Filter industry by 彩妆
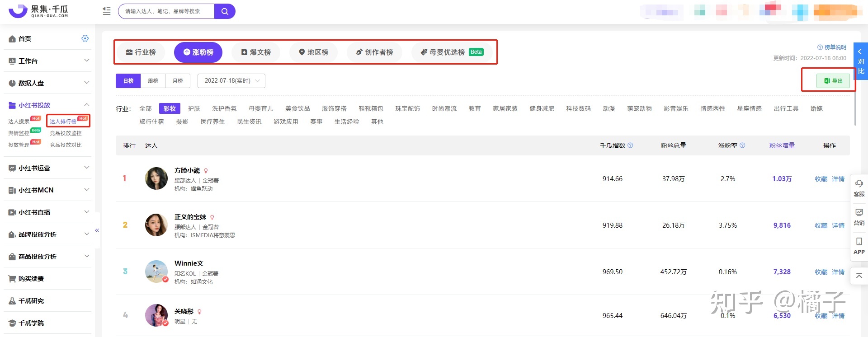Screen dimensions: 868x337 click(x=170, y=108)
